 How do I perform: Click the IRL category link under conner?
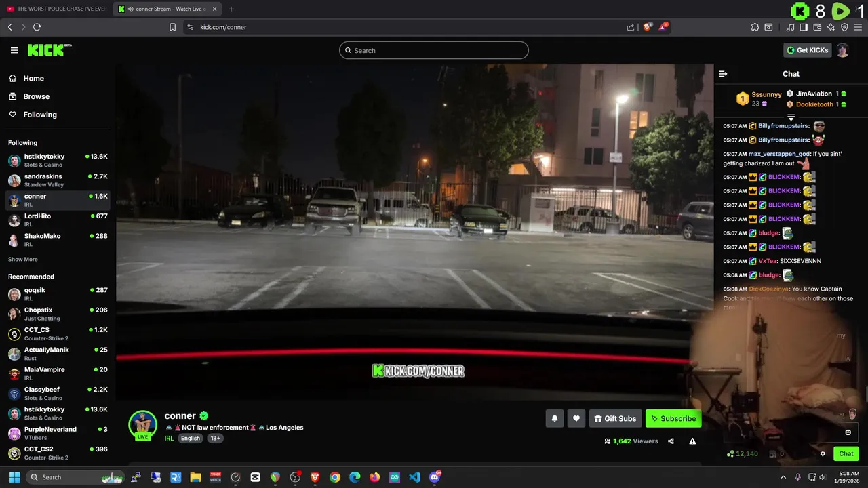coord(170,439)
